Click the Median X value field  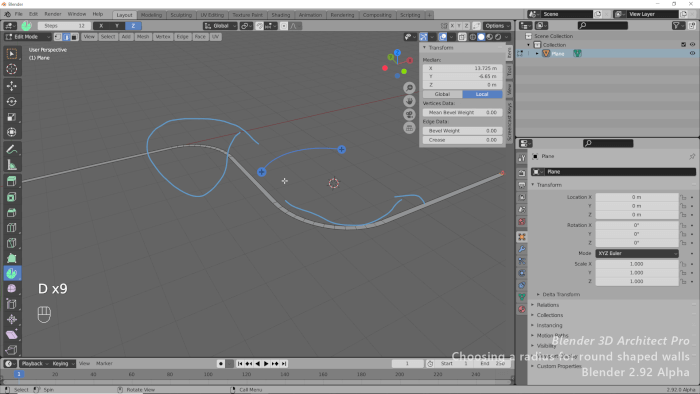click(462, 68)
